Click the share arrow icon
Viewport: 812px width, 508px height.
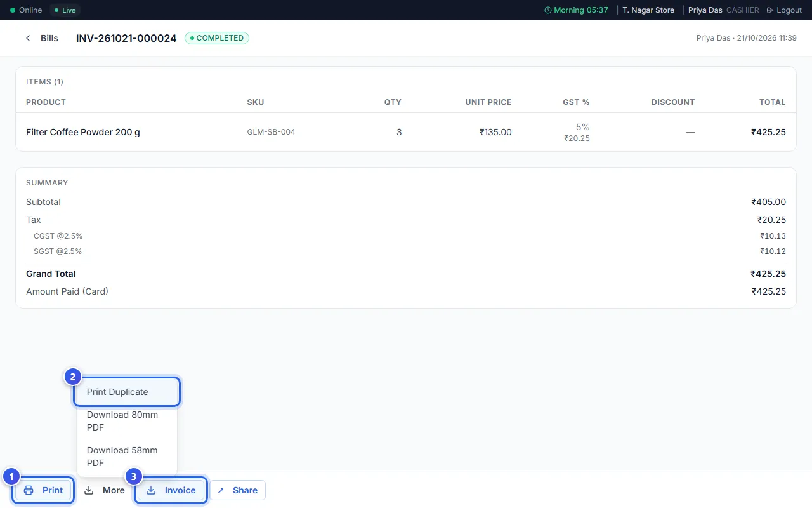point(221,490)
